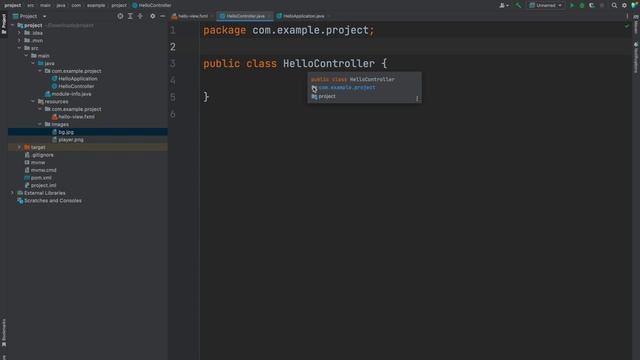
Task: Open IDE settings gear in toolbar
Action: [624, 5]
